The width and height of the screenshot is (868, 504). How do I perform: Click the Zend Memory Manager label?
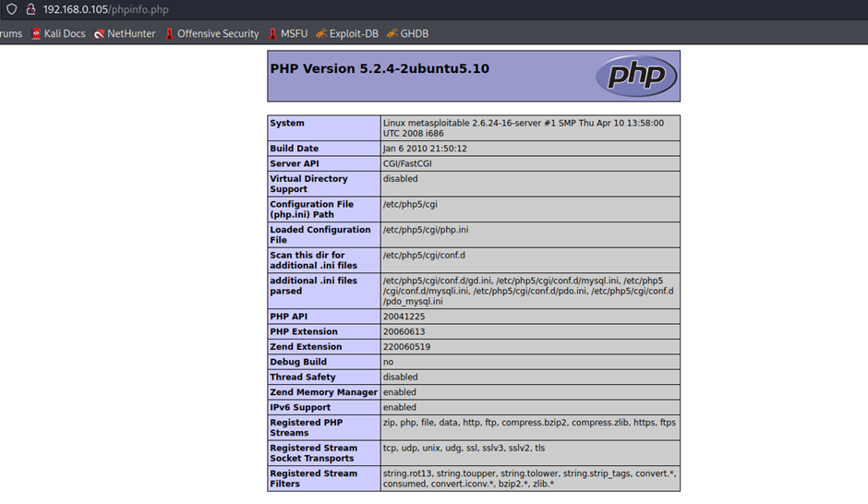324,391
